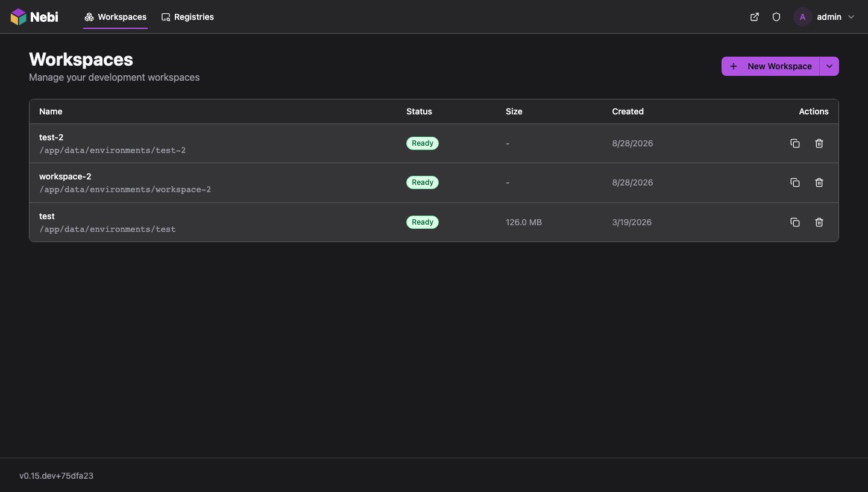The width and height of the screenshot is (868, 492).
Task: Delete the test-2 workspace
Action: 819,143
